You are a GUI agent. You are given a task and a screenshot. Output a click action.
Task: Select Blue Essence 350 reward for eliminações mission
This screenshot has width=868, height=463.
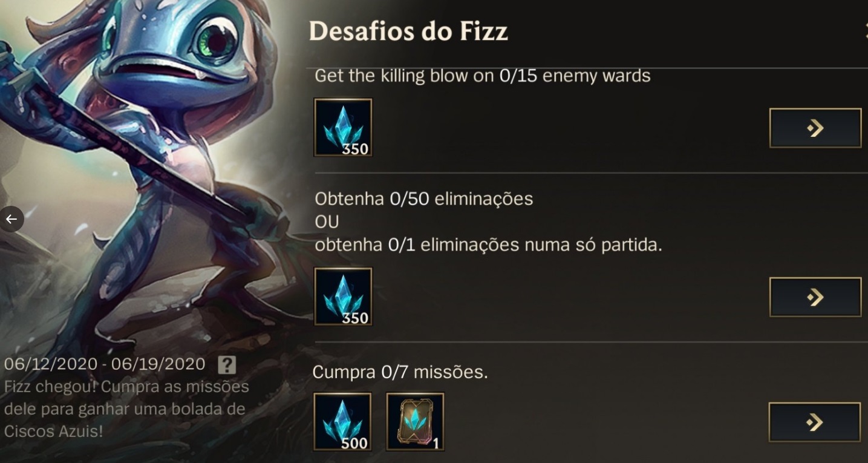(343, 297)
